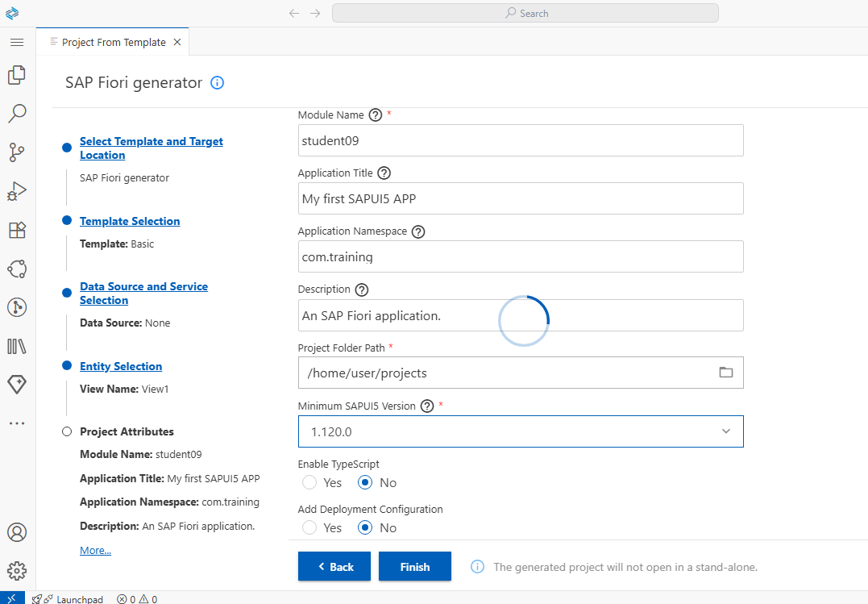Click the Application Title input field
This screenshot has height=604, width=868.
point(521,198)
